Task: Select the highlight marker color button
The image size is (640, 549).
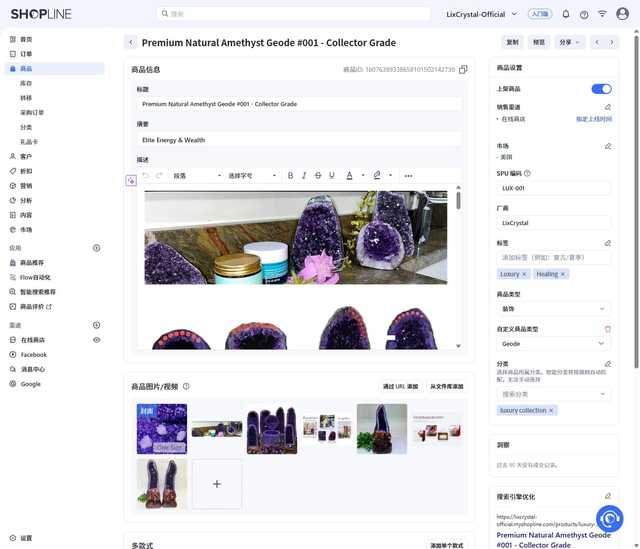Action: (377, 176)
